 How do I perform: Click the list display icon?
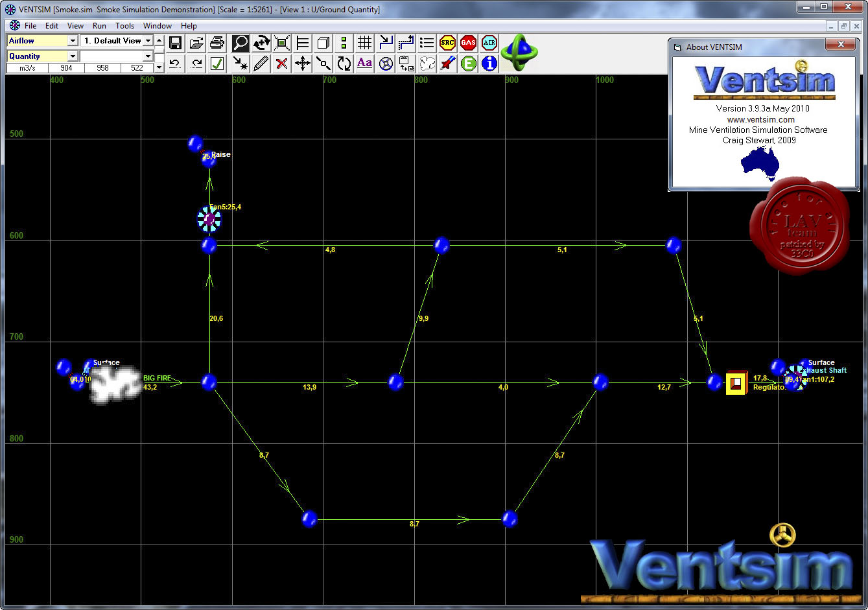(427, 43)
